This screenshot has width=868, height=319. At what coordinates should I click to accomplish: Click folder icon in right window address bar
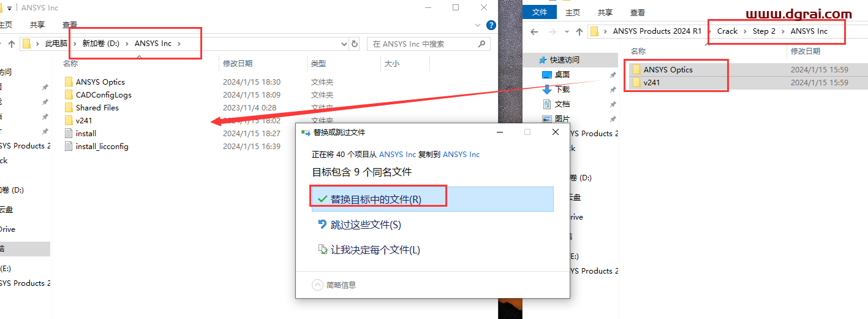(594, 31)
